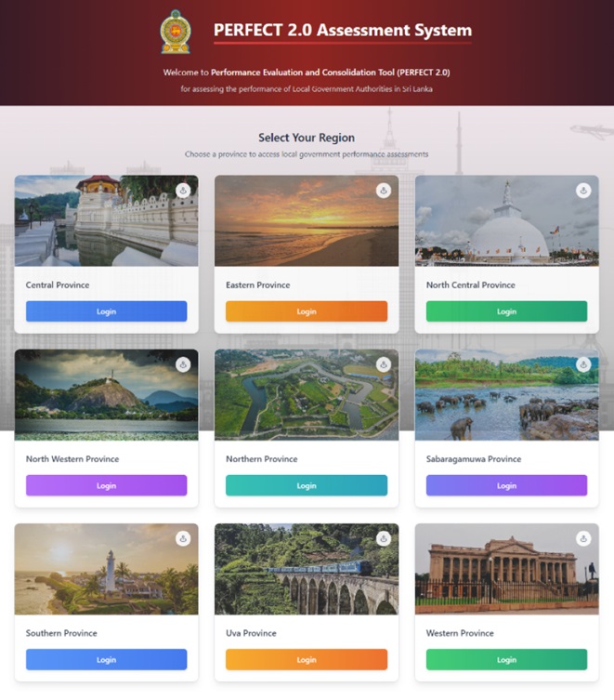Log in to Central Province
The height and width of the screenshot is (700, 614).
tap(106, 311)
